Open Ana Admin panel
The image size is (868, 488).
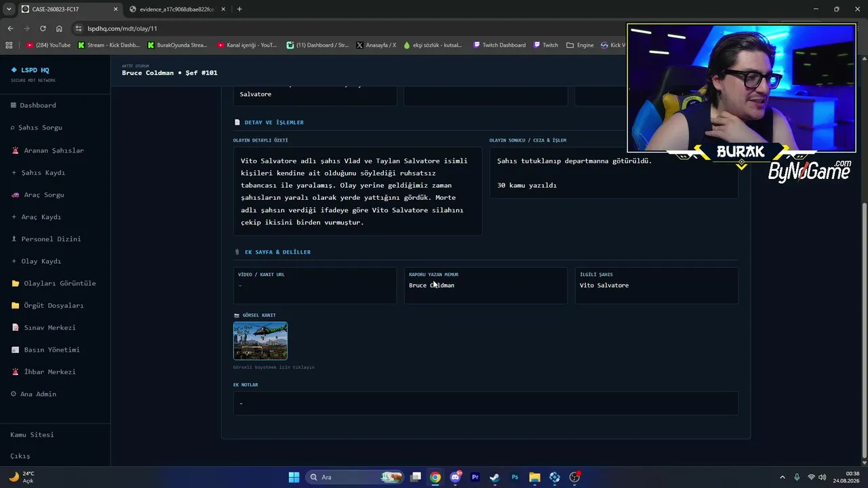[34, 394]
